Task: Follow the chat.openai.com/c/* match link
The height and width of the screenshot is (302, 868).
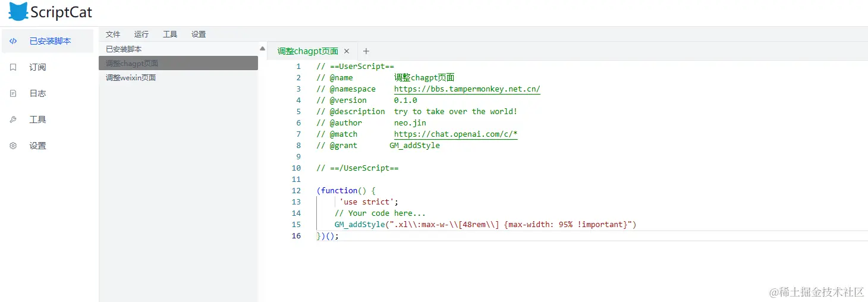Action: 455,134
